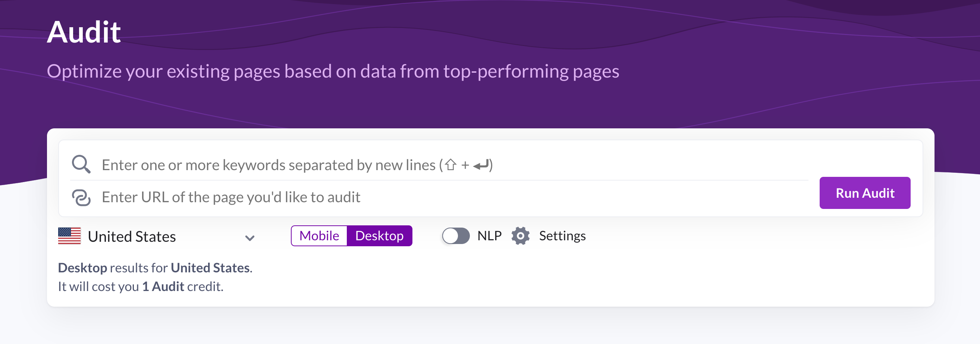The image size is (980, 344).
Task: Click the shift arrow symbol in keywords placeholder
Action: pyautogui.click(x=451, y=165)
